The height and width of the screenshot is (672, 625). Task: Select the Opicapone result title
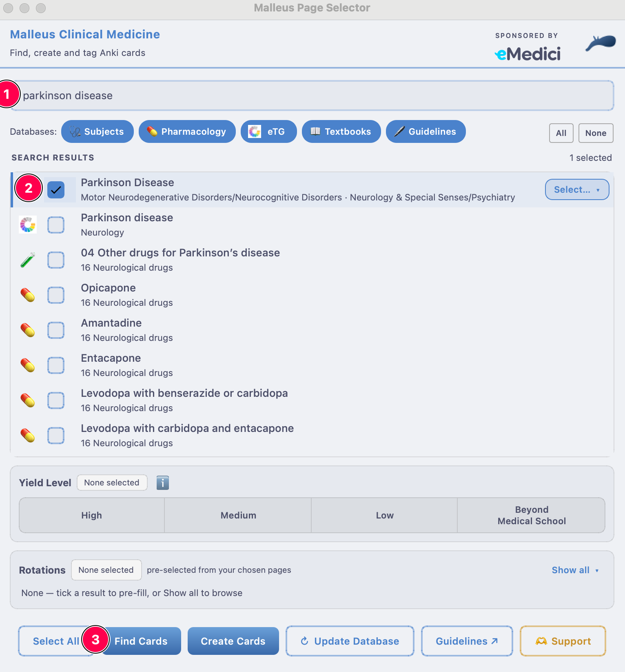[x=109, y=288]
